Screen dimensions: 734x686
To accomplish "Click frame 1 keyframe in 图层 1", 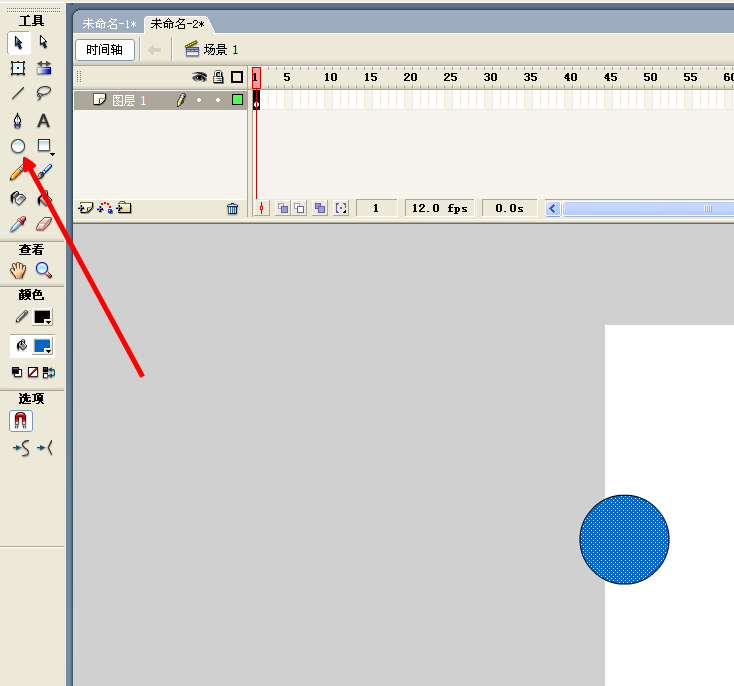I will [257, 100].
